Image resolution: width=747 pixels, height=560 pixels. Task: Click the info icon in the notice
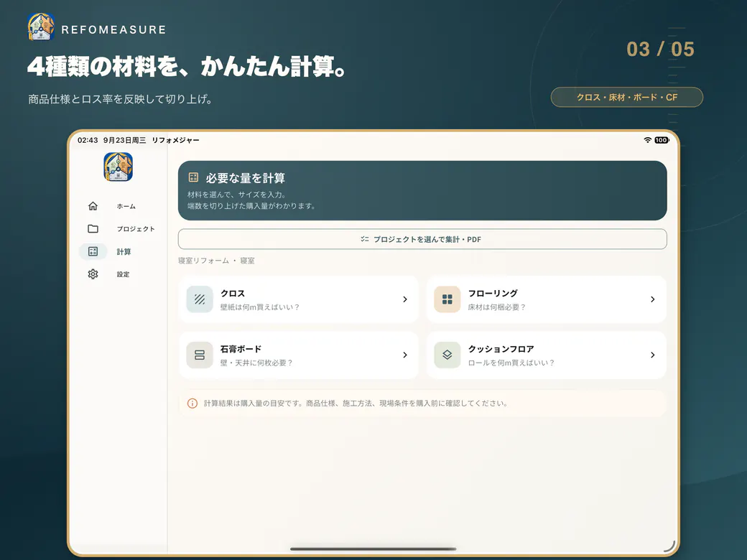pyautogui.click(x=192, y=403)
